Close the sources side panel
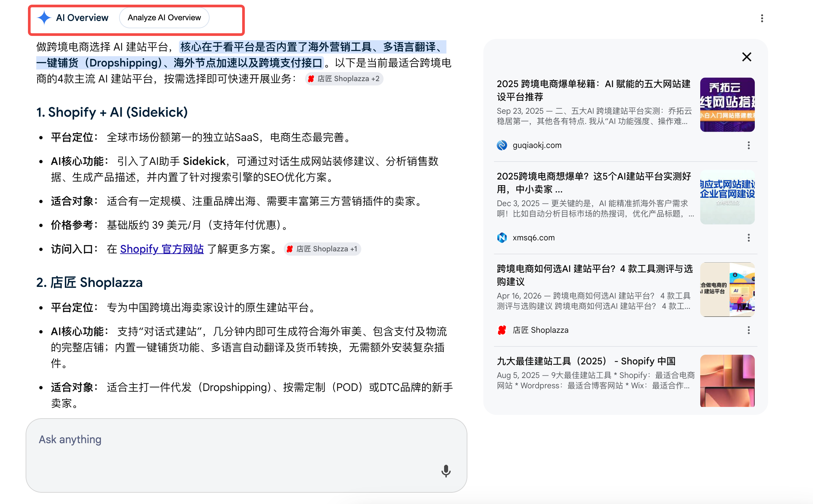This screenshot has height=504, width=813. (x=746, y=57)
